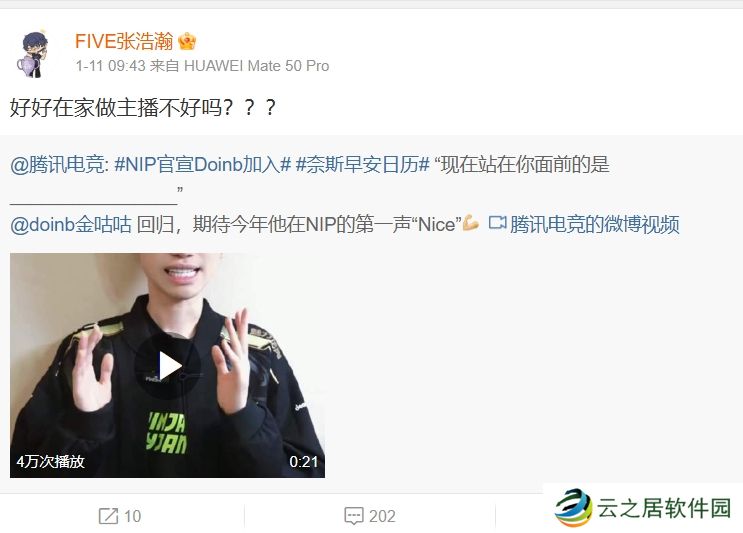
Task: Click the video duration label 0:21
Action: click(304, 461)
